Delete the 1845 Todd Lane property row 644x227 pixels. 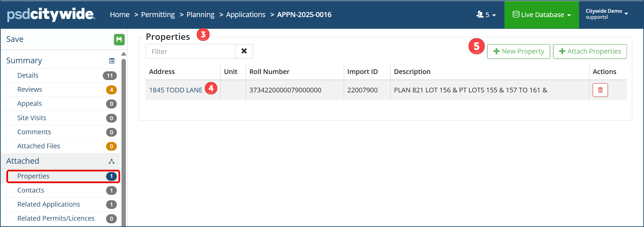600,90
